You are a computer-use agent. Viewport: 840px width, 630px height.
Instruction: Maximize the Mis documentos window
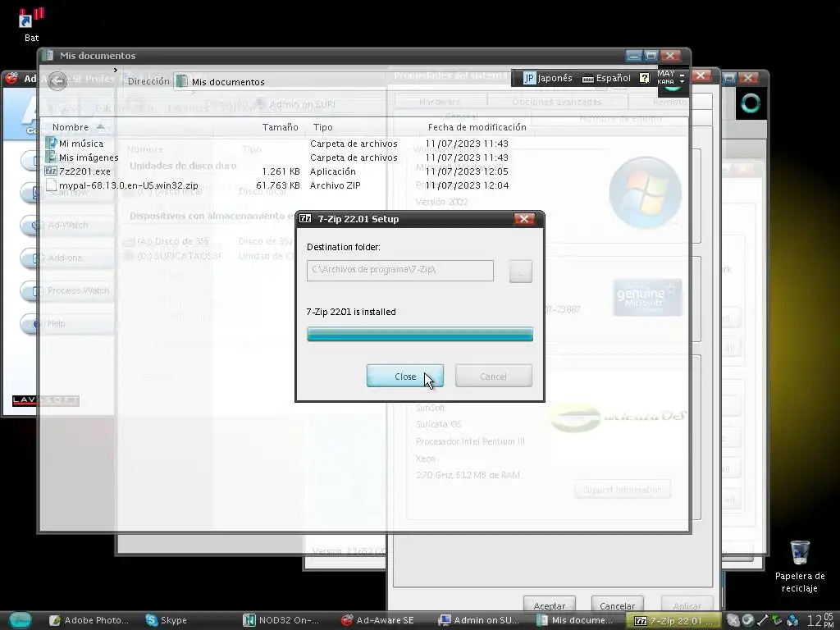point(651,55)
